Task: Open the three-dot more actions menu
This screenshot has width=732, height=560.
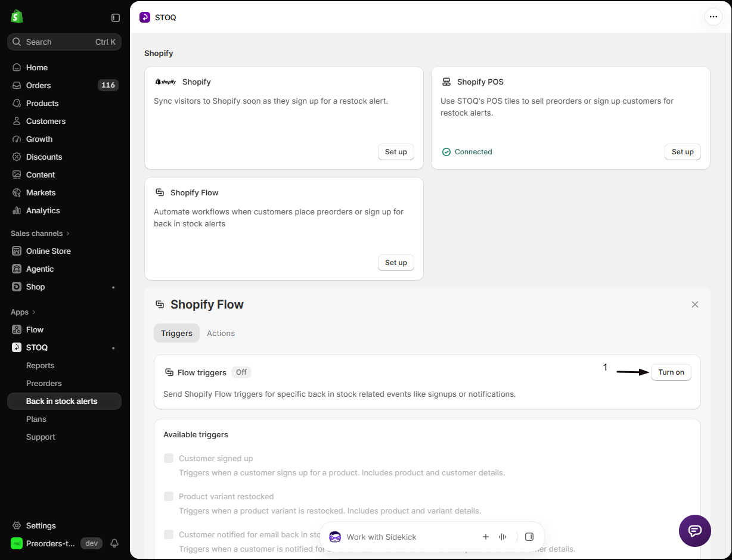Action: point(714,17)
